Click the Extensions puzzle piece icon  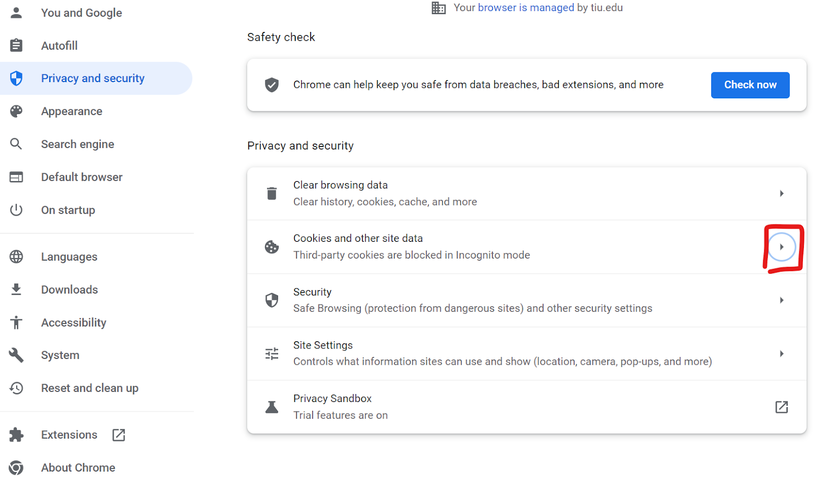(16, 434)
